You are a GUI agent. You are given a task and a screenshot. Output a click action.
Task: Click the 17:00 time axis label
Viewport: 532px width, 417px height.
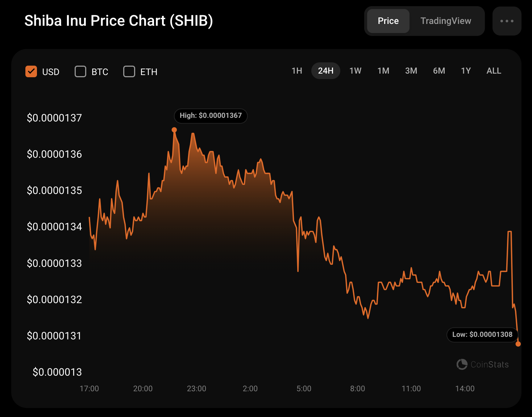(89, 389)
